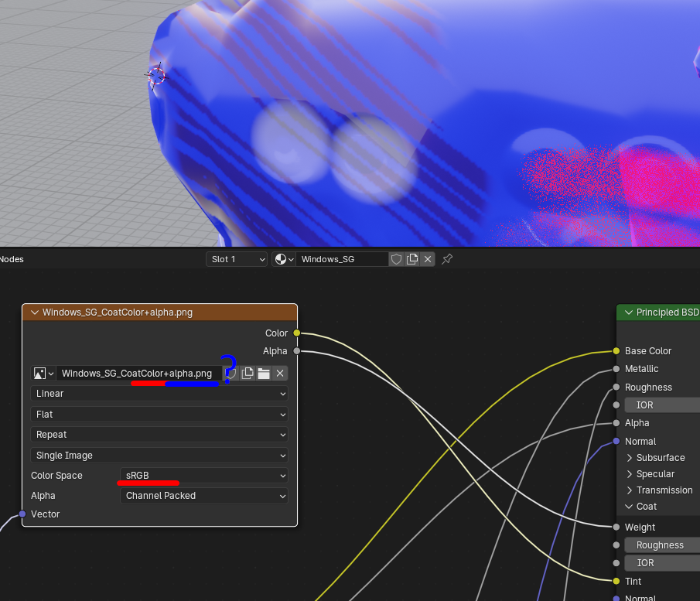This screenshot has width=700, height=601.
Task: Expand the Subsurface panel
Action: point(630,458)
